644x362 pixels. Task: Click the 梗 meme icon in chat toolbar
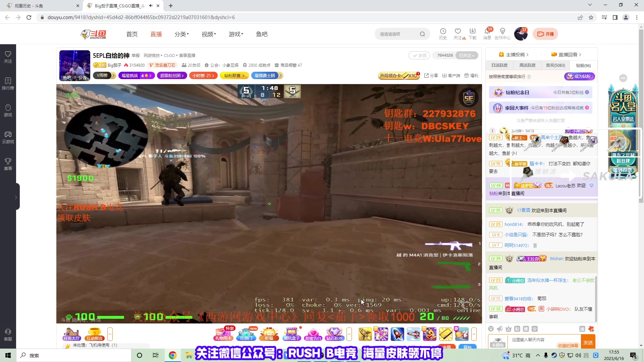click(526, 329)
